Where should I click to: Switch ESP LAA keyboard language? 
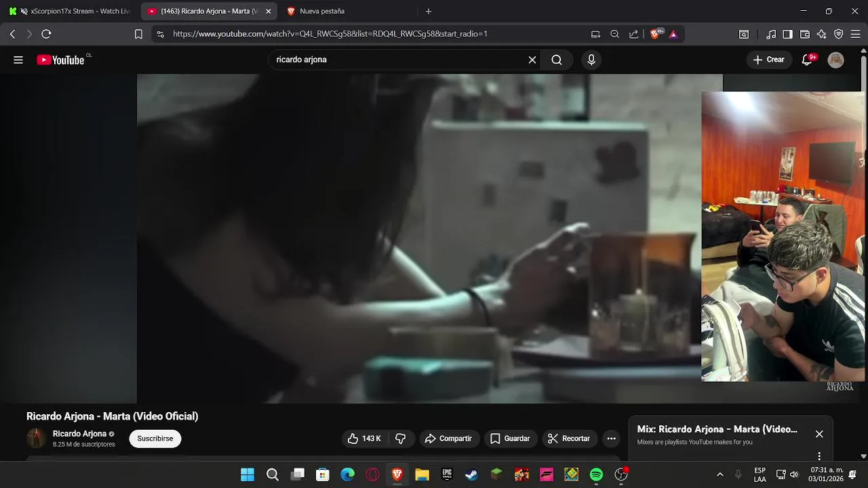pyautogui.click(x=760, y=474)
